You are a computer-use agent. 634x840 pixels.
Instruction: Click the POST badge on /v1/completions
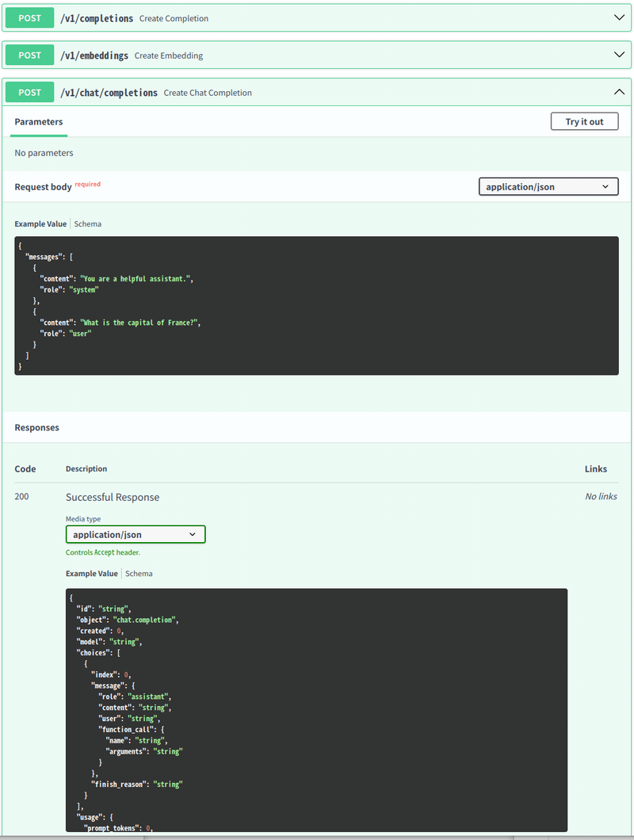pyautogui.click(x=29, y=17)
